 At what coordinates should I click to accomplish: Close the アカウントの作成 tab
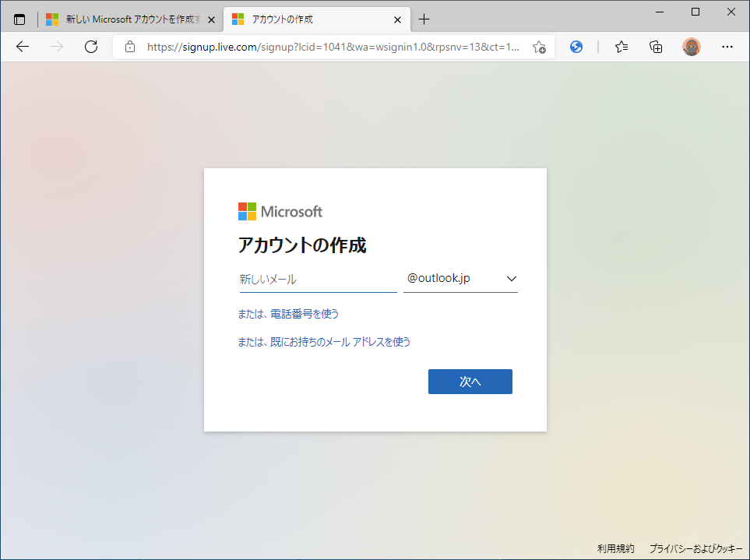point(397,19)
